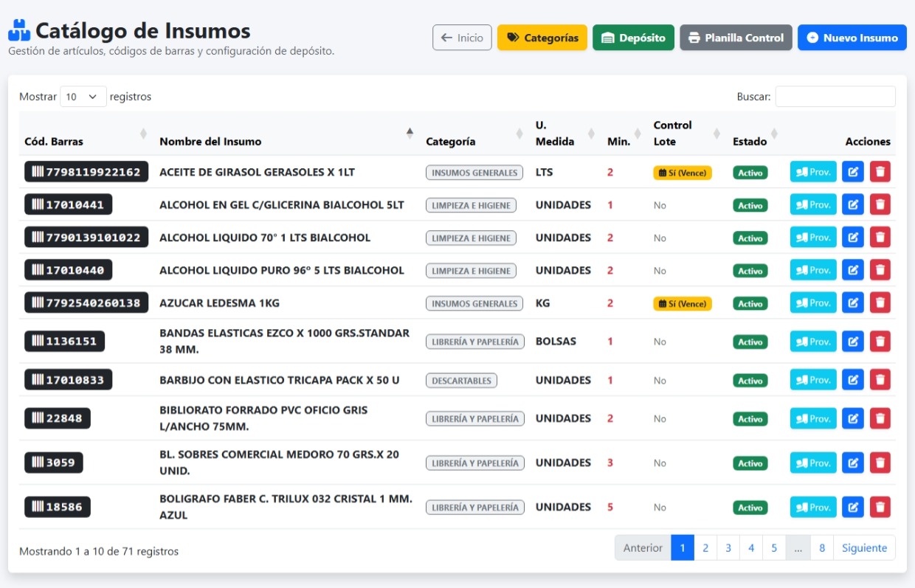This screenshot has height=588, width=915.
Task: Click barcode 7798119922162
Action: [86, 172]
